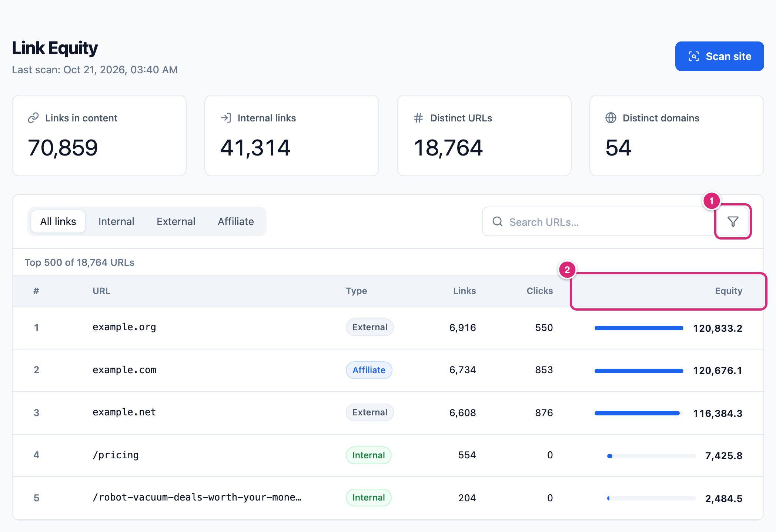The height and width of the screenshot is (532, 776).
Task: Switch to the Internal tab
Action: click(x=116, y=221)
